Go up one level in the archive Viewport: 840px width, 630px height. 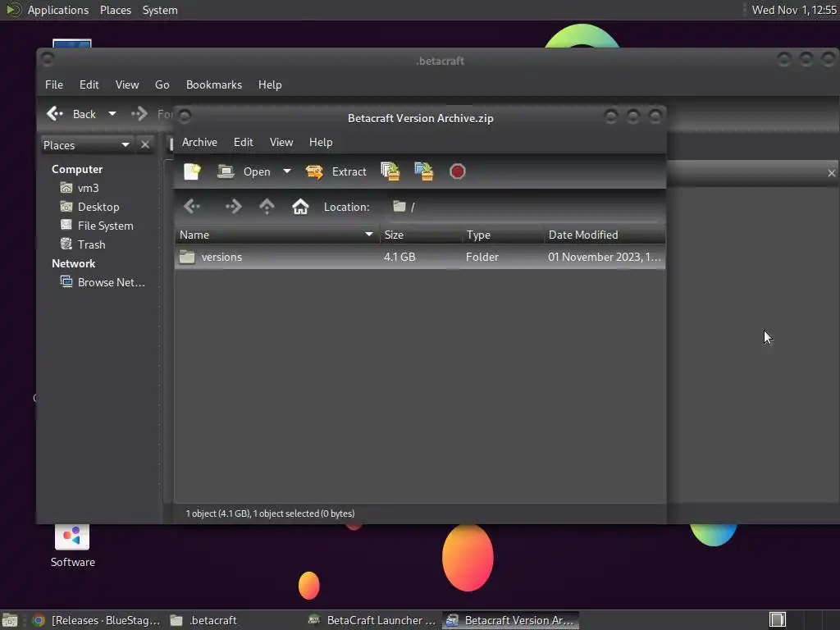267,206
